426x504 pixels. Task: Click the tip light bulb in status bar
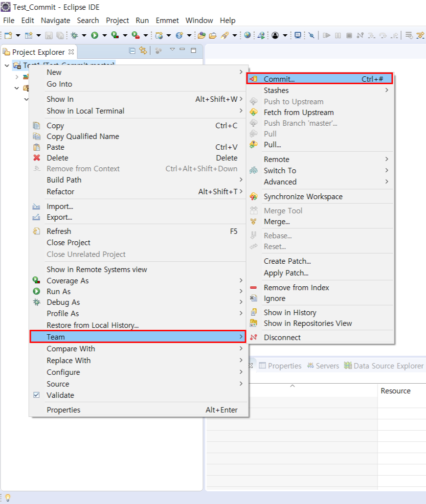(x=8, y=498)
